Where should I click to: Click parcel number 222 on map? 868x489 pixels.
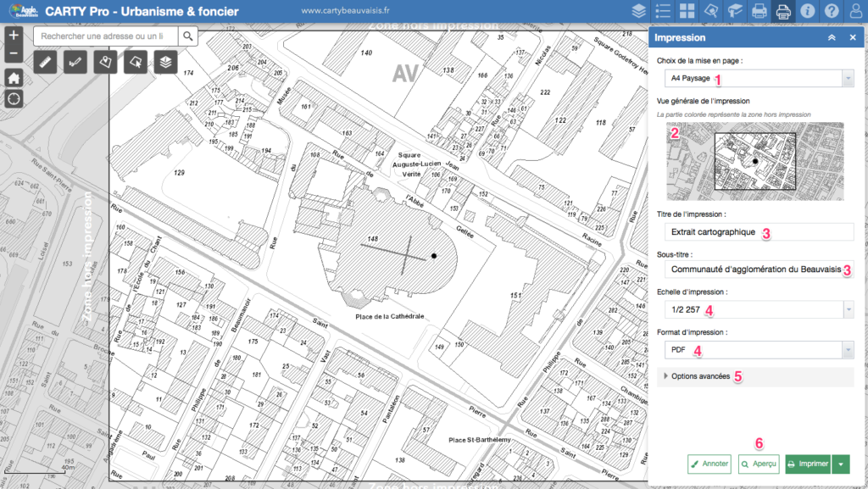click(x=545, y=92)
